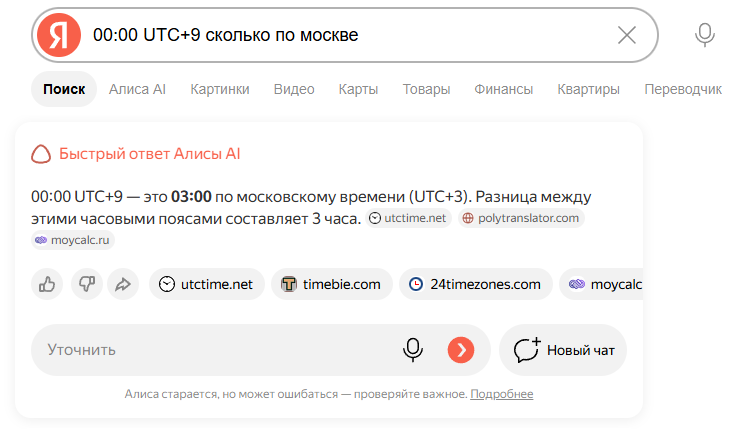This screenshot has height=433, width=743.
Task: Click the Alisa logo beside Быстрый ответ
Action: [x=41, y=154]
